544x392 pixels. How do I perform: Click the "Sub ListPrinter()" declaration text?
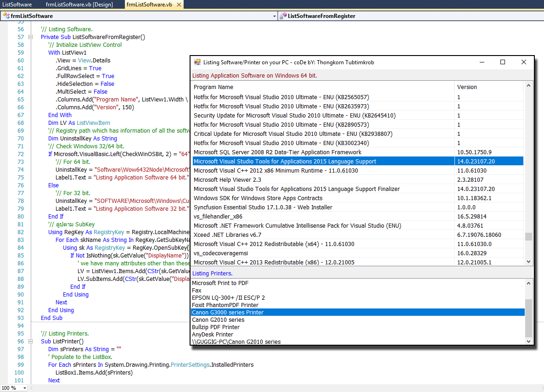[x=62, y=342]
